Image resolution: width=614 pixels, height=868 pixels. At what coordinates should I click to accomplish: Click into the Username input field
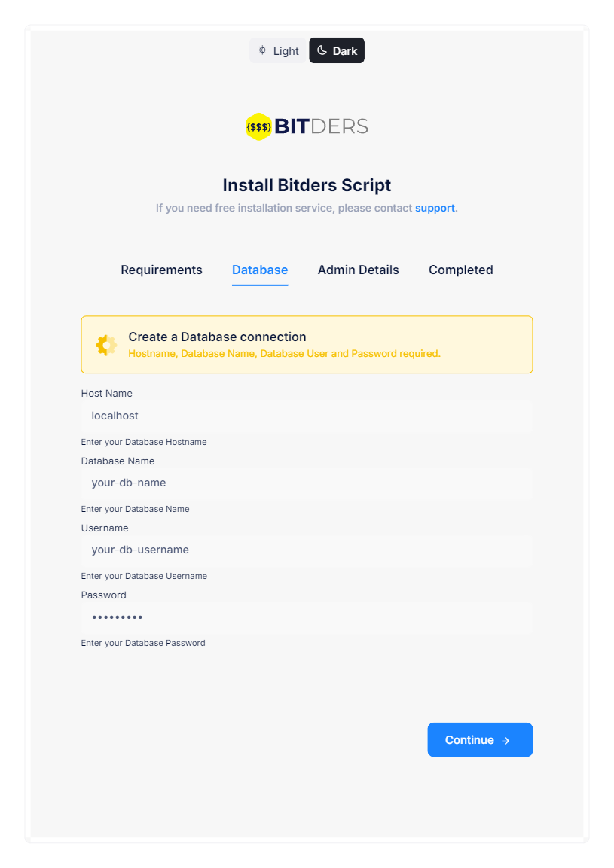(307, 550)
